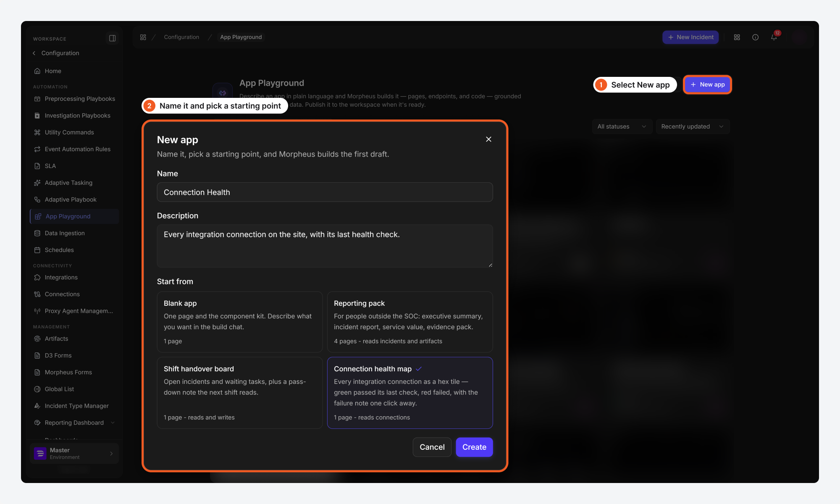Screen dimensions: 840x504
Task: Click the Cancel button
Action: click(x=432, y=447)
